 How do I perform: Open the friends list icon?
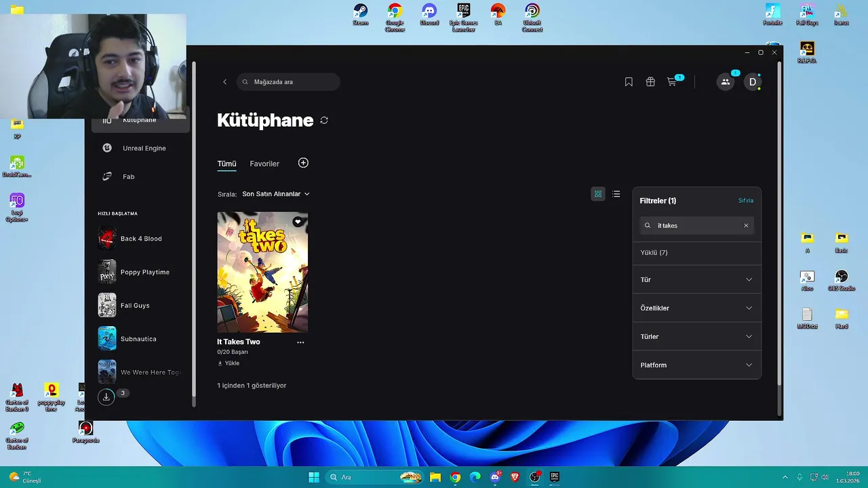click(x=726, y=82)
